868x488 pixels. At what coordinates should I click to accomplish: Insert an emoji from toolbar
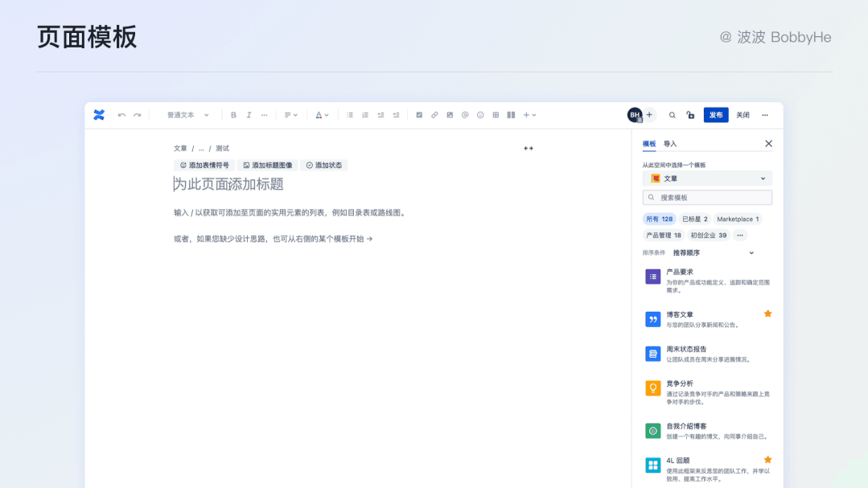point(480,115)
